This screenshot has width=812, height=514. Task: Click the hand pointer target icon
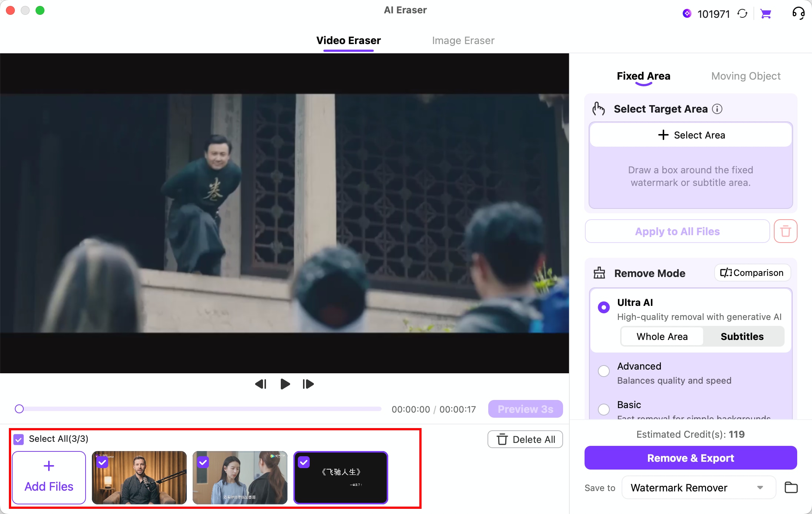coord(598,109)
